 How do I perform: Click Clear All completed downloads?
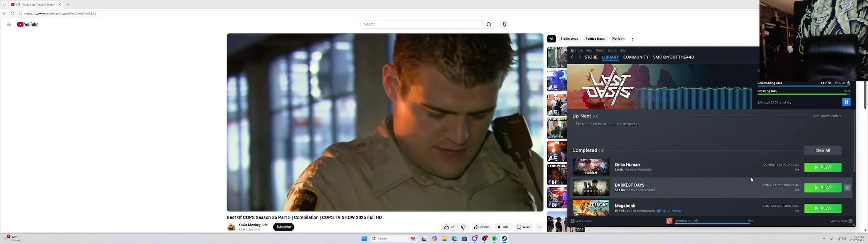[823, 150]
